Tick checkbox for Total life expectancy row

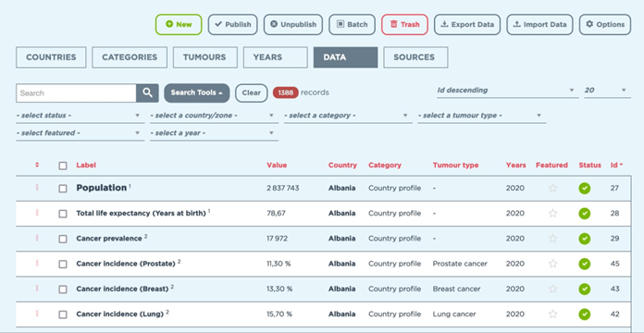[62, 214]
